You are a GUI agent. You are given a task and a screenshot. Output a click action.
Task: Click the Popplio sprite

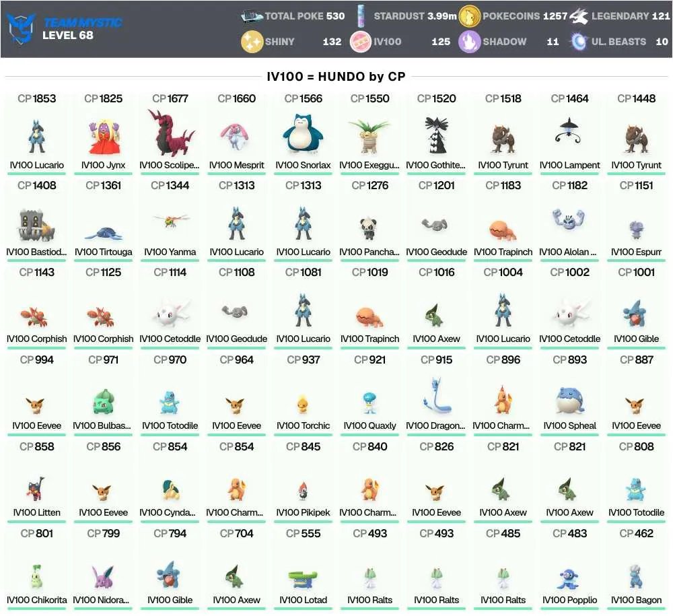coord(569,578)
